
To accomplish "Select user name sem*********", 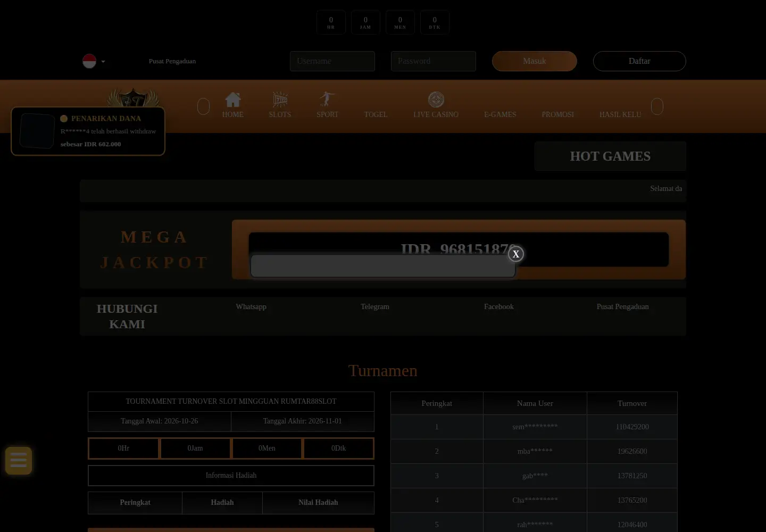I will click(x=535, y=427).
